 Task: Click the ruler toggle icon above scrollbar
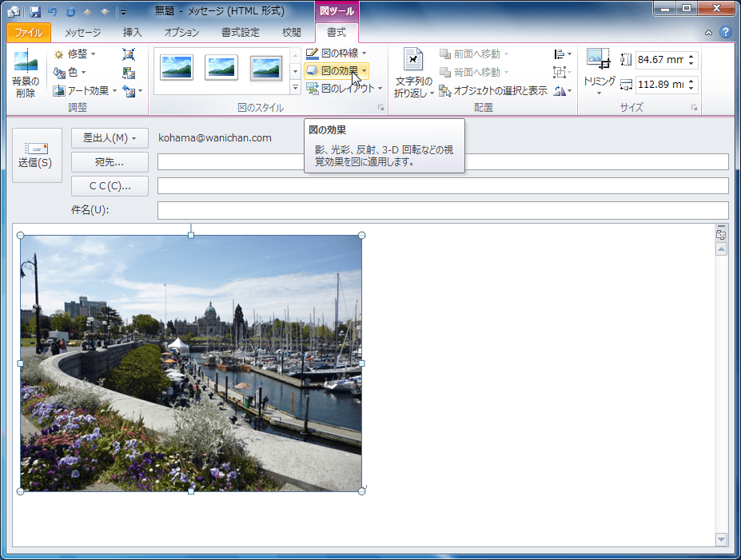coord(721,234)
